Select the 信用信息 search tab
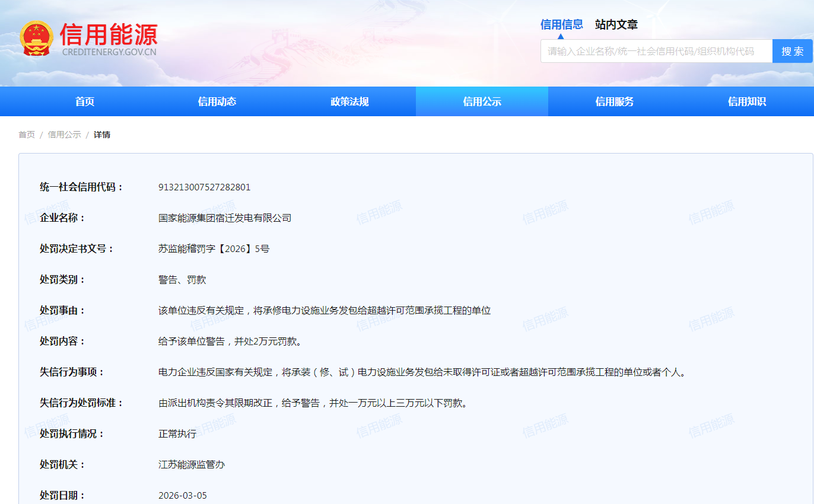 [x=561, y=24]
